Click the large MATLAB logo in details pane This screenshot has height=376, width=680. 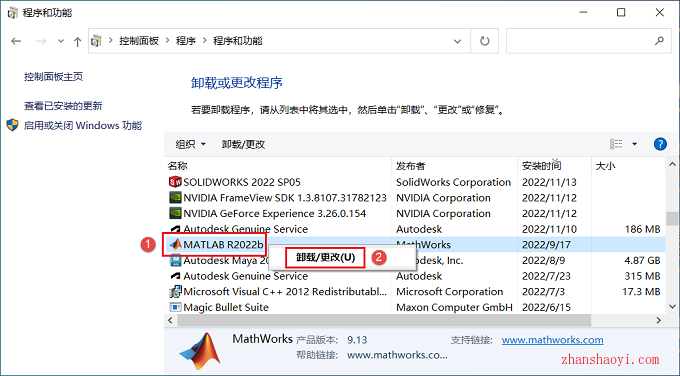[200, 351]
